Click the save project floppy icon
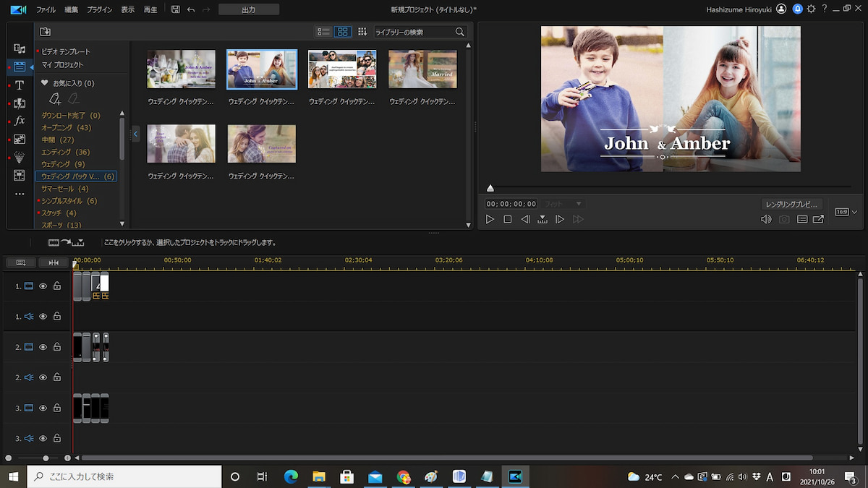Screen dimensions: 868x488 176,9
